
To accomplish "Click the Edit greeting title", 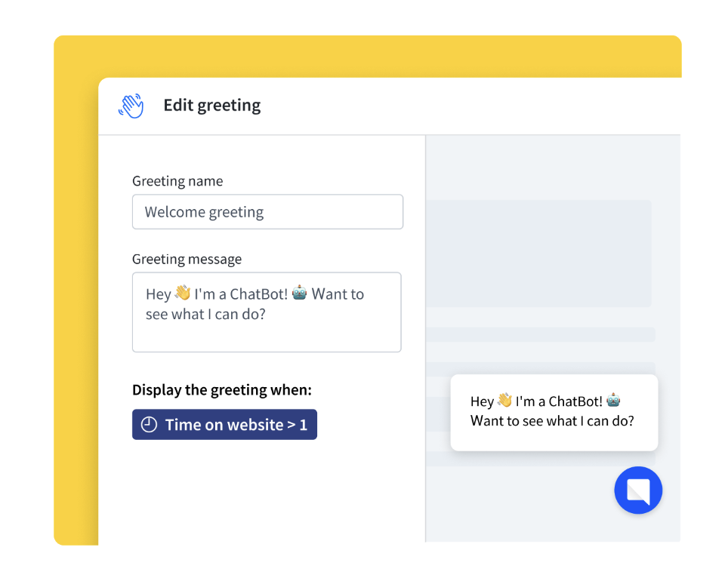I will click(x=212, y=106).
